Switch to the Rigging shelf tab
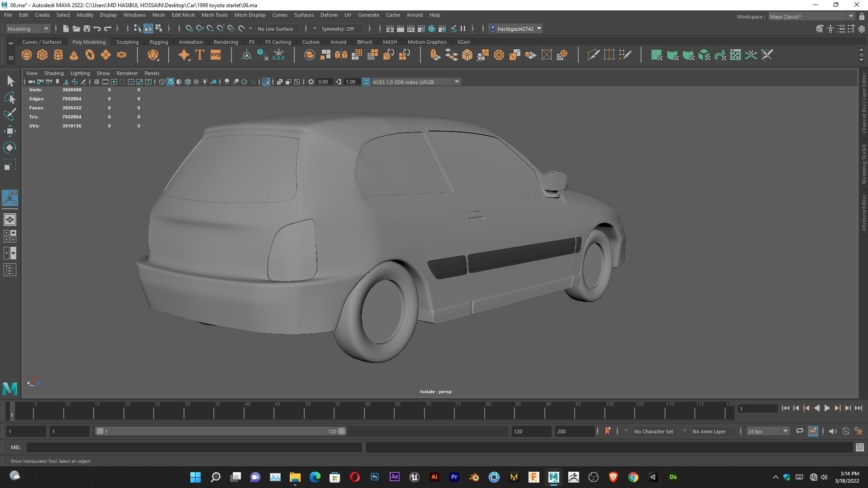 point(159,42)
